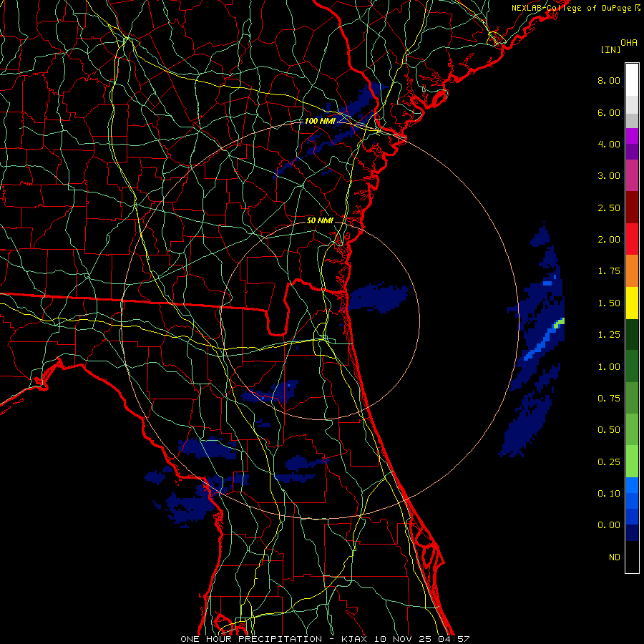Pick the yellow swatch beside 1.50
Image resolution: width=644 pixels, height=644 pixels.
pyautogui.click(x=632, y=303)
